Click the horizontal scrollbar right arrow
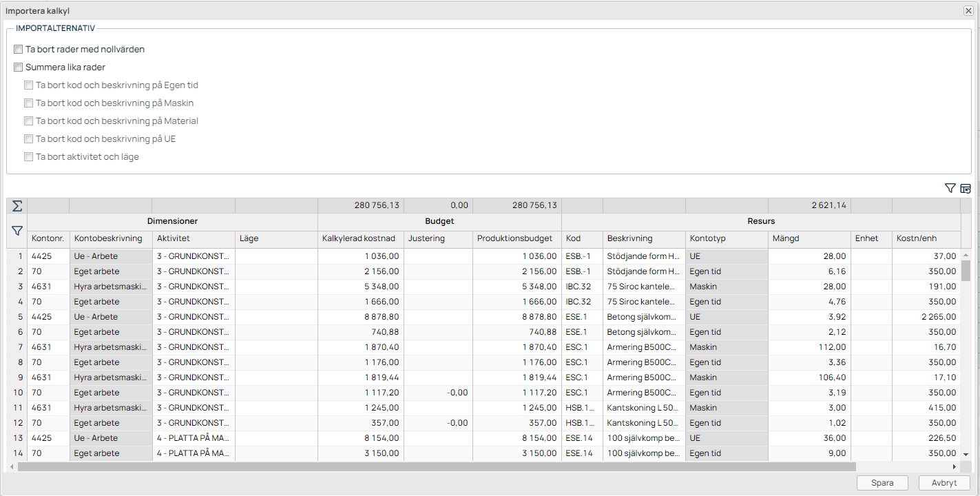Viewport: 980px width, 496px height. point(956,466)
